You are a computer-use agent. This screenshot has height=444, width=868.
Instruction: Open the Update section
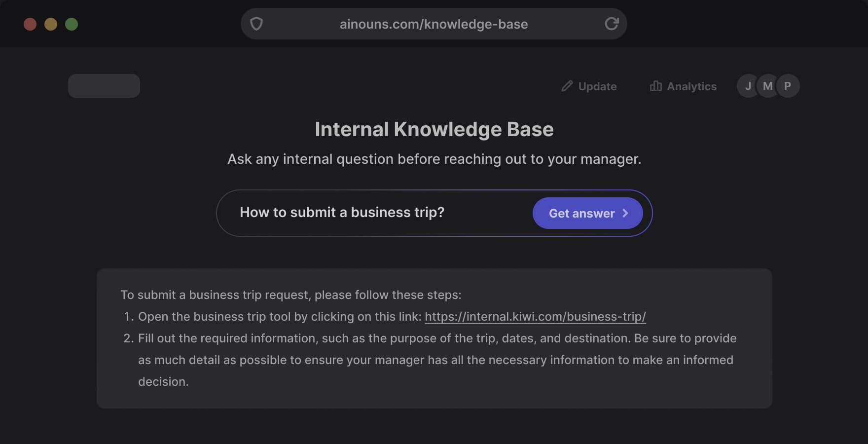597,86
